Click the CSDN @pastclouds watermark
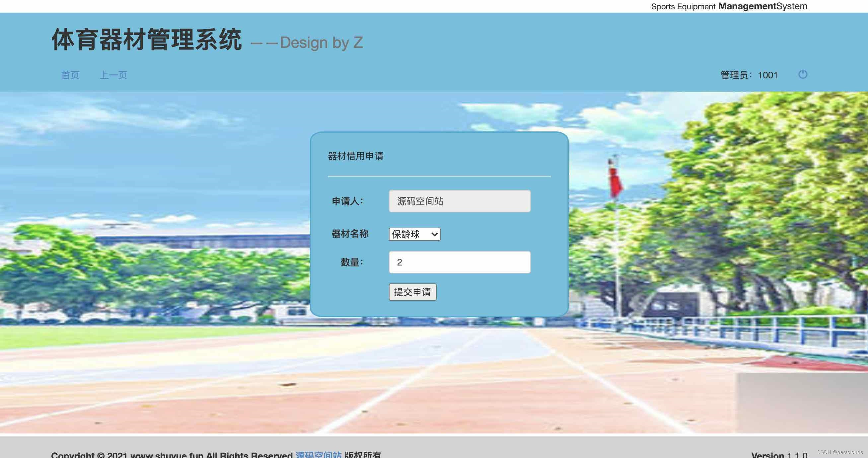The image size is (868, 458). (x=840, y=452)
